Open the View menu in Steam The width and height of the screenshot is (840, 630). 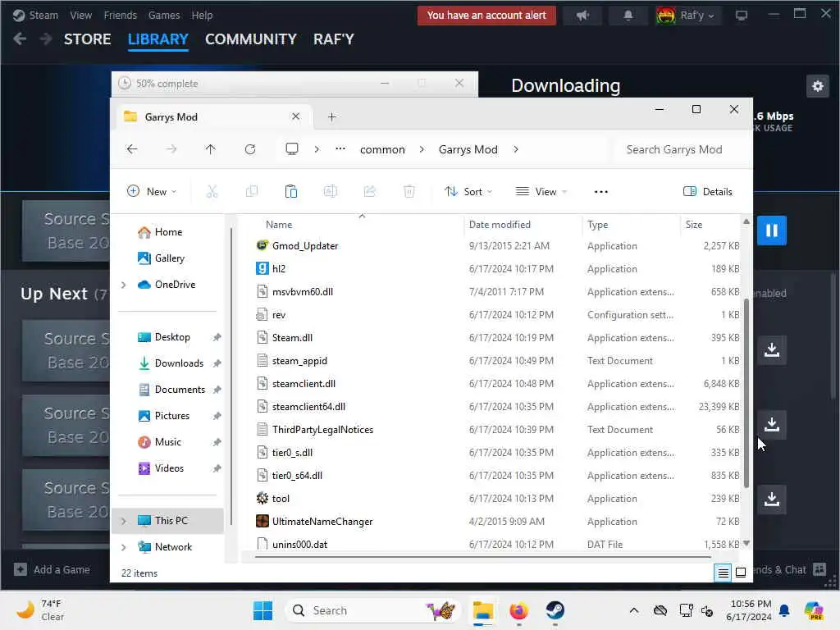tap(81, 16)
